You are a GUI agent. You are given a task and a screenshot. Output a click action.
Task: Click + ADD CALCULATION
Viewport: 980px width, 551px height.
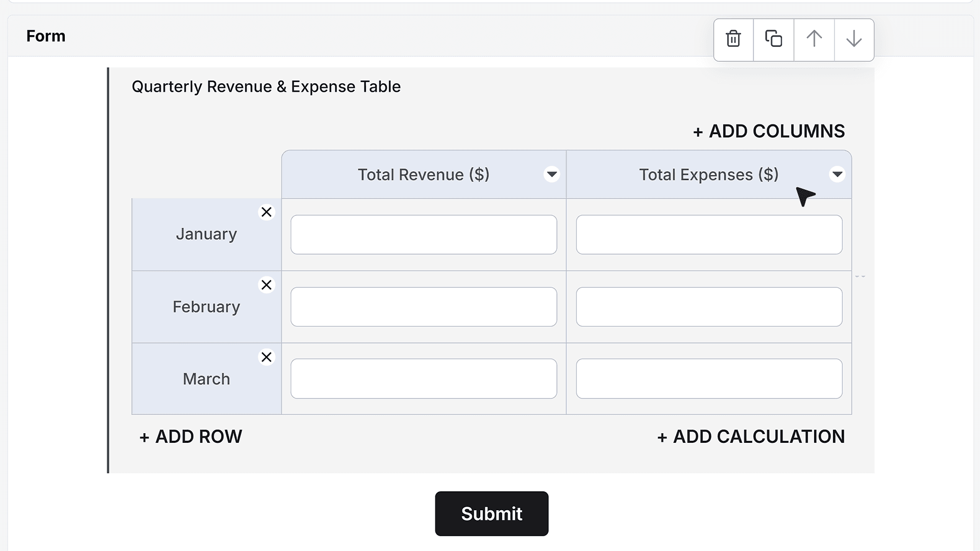[751, 437]
